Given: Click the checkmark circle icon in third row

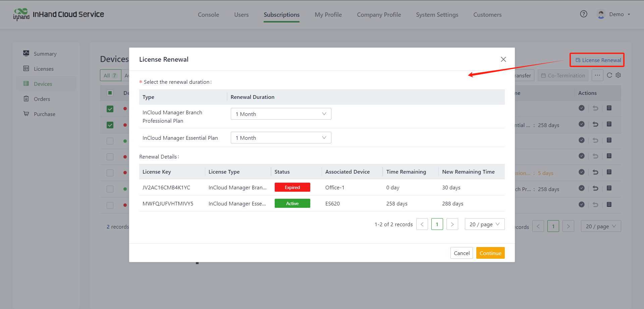Looking at the screenshot, I should tap(582, 140).
